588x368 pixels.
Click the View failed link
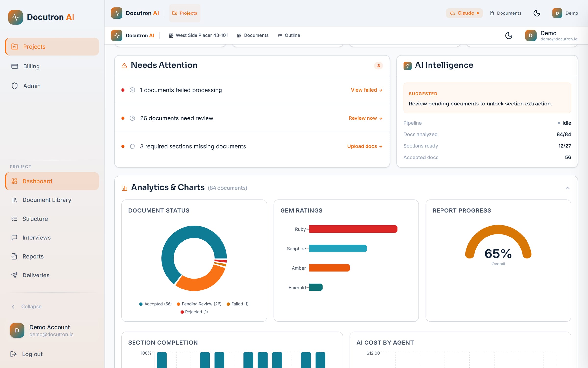[x=367, y=90]
